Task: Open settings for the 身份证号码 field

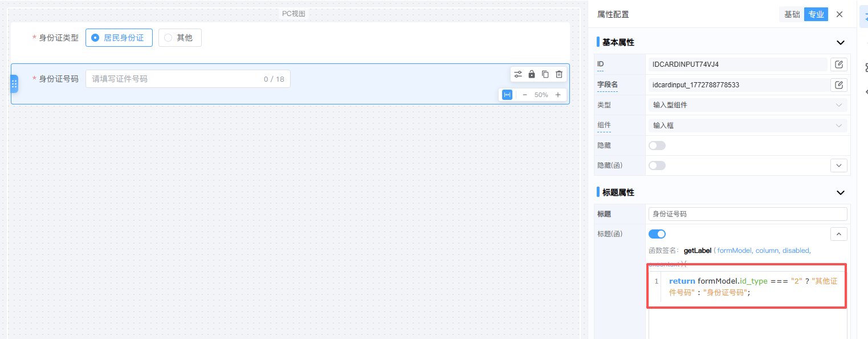Action: pyautogui.click(x=518, y=74)
